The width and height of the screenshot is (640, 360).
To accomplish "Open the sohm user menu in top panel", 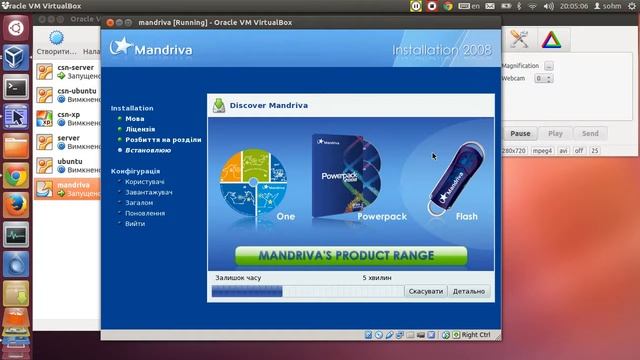I will (608, 6).
